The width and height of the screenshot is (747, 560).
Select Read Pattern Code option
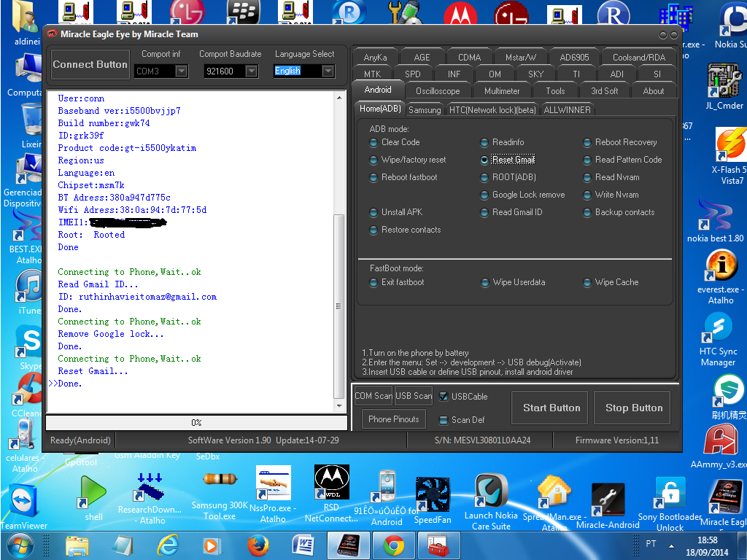point(623,160)
